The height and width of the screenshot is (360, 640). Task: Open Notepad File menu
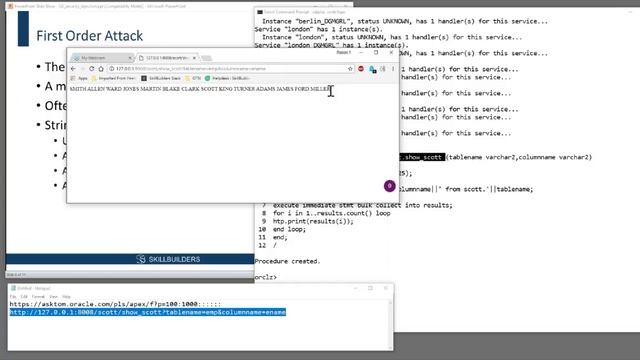tap(13, 297)
